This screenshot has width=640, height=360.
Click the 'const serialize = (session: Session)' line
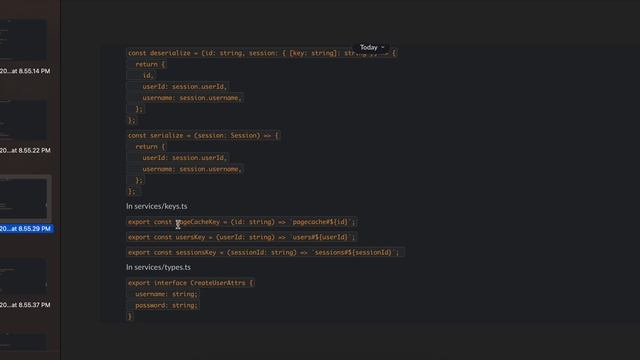(203, 136)
